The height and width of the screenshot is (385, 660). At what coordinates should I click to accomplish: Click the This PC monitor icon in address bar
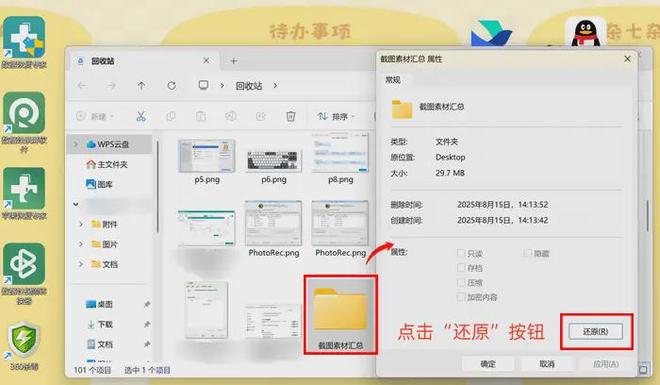[x=203, y=85]
